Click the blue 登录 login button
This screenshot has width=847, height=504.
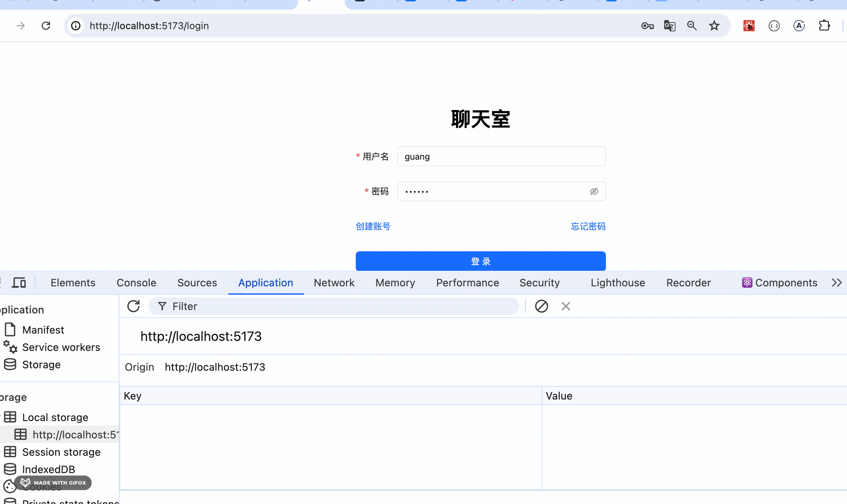480,261
